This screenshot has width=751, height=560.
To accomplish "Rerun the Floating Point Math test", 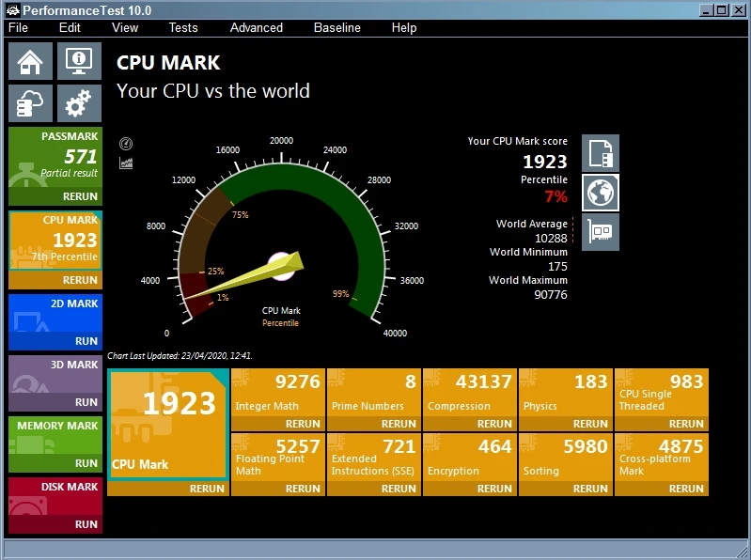I will 278,489.
